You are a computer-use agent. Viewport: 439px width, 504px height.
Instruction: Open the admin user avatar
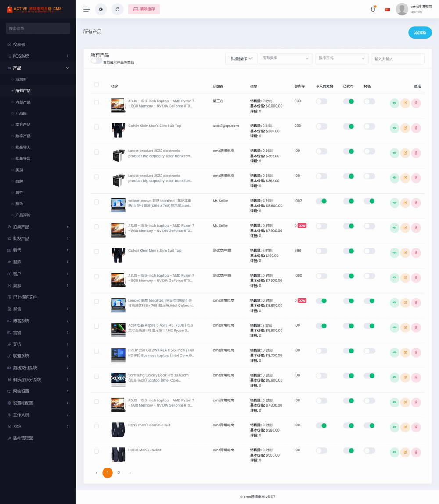pos(402,9)
